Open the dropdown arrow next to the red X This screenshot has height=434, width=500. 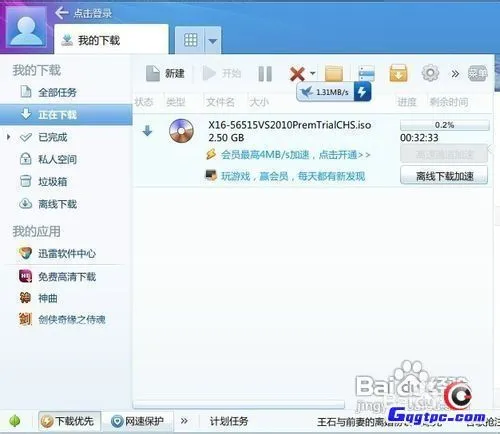[312, 73]
